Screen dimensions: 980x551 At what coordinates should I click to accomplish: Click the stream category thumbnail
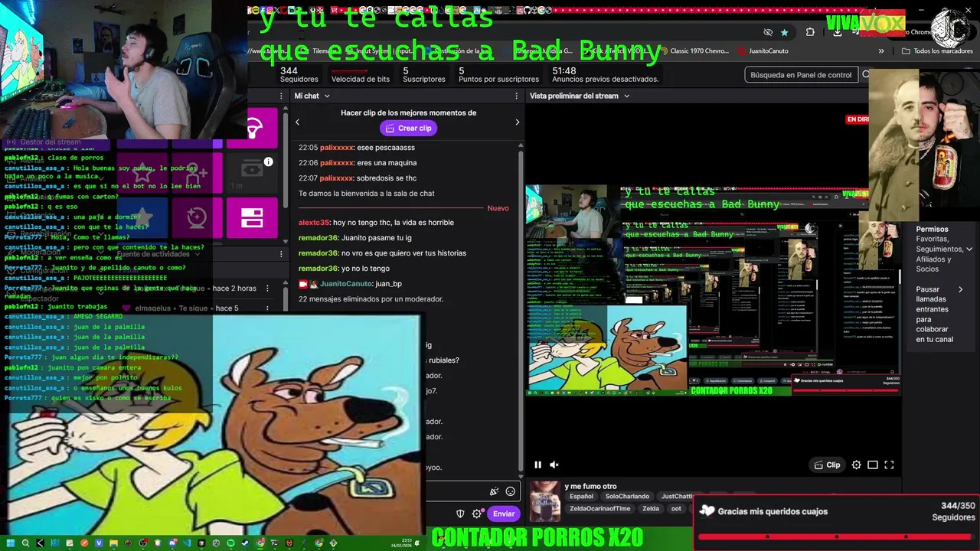[544, 501]
